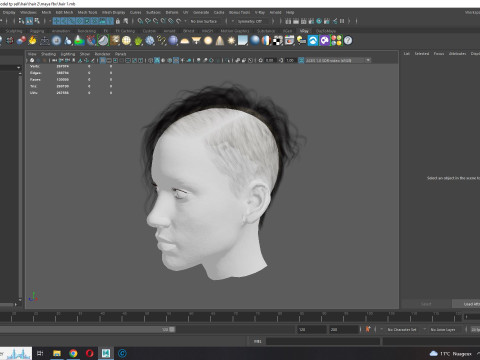Viewport: 480px width, 360px height.
Task: Click the V-Ray dome light shelf icon
Action: point(185,41)
